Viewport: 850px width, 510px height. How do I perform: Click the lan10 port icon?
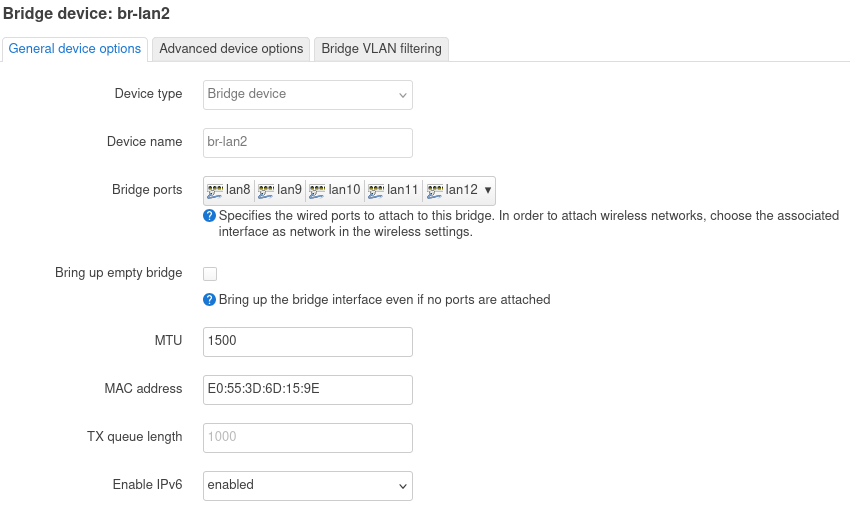[x=317, y=190]
